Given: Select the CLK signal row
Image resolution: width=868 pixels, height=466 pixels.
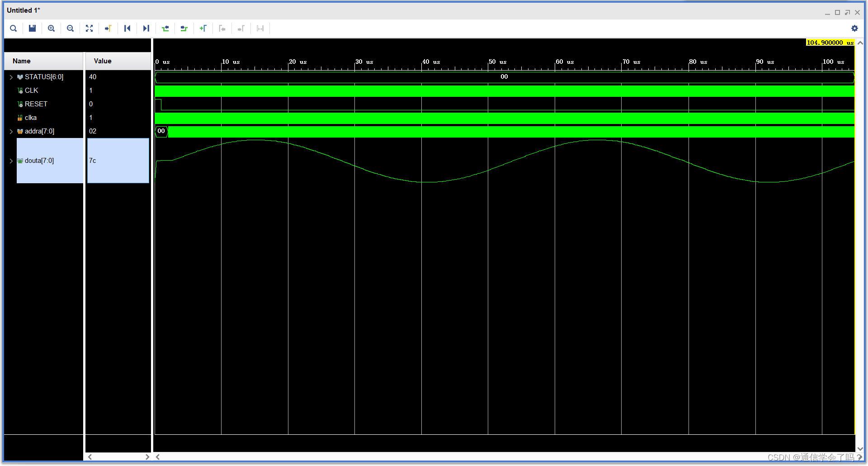Looking at the screenshot, I should click(32, 90).
